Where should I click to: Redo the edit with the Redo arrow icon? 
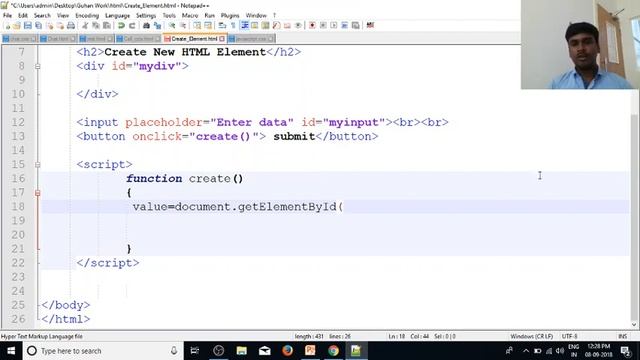[x=132, y=26]
